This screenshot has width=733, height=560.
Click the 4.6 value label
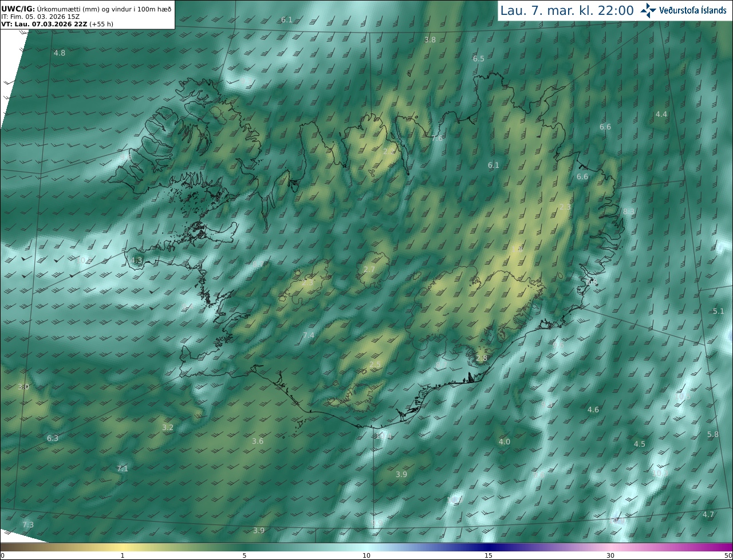pyautogui.click(x=593, y=409)
